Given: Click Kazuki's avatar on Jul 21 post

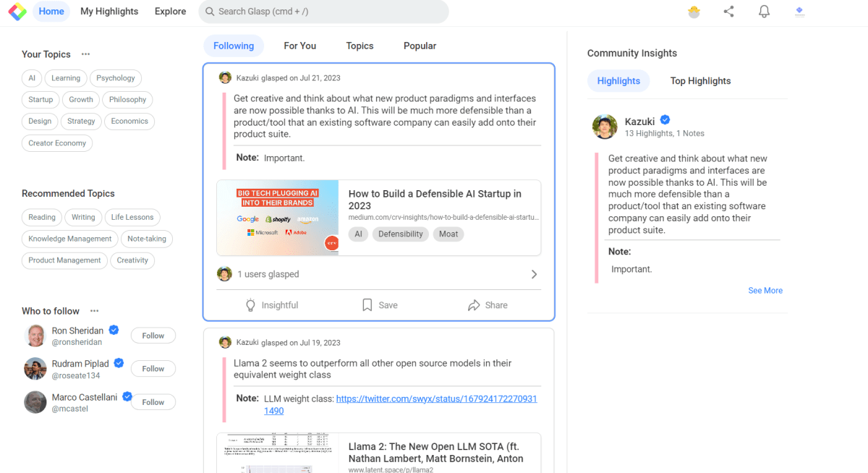Looking at the screenshot, I should (226, 78).
